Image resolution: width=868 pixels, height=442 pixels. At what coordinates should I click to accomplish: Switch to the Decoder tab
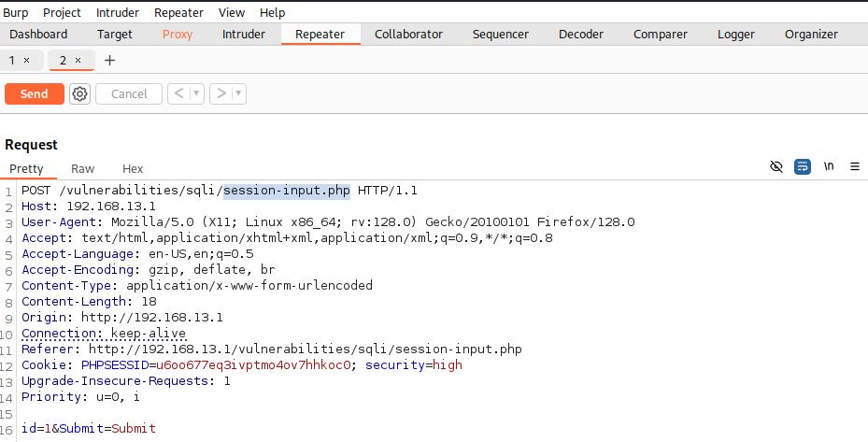(x=580, y=35)
